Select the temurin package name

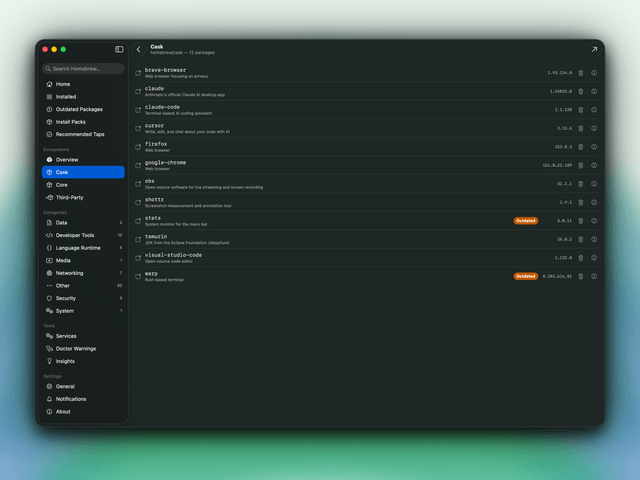tap(156, 236)
